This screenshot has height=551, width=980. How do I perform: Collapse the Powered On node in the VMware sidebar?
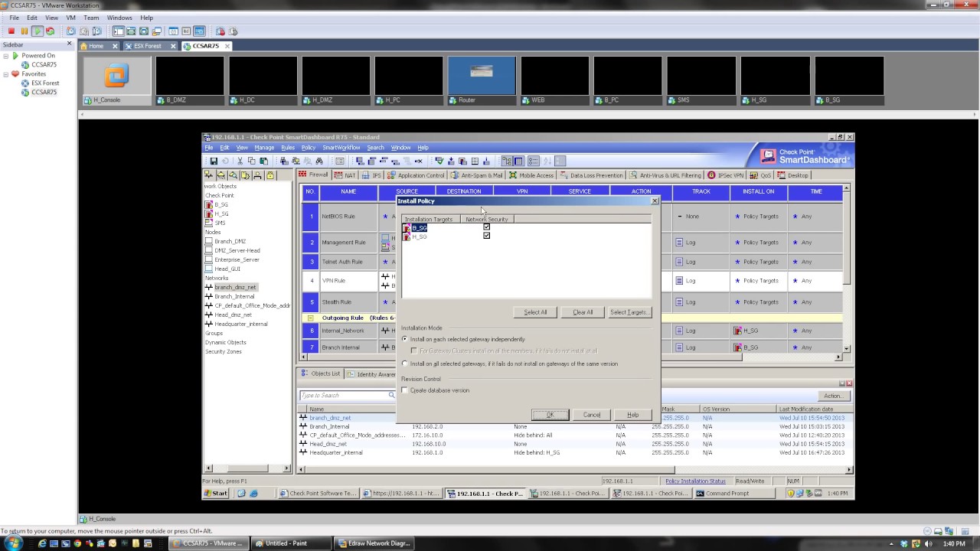(x=6, y=56)
